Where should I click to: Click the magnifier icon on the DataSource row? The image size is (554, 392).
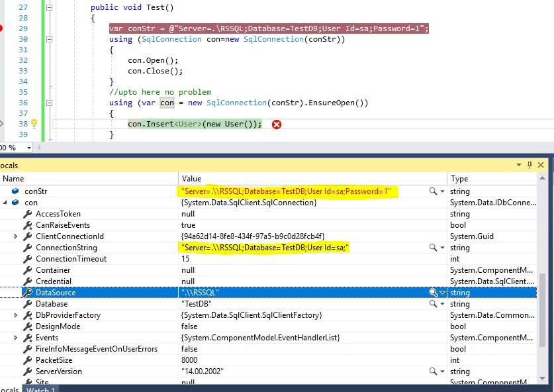pyautogui.click(x=431, y=292)
